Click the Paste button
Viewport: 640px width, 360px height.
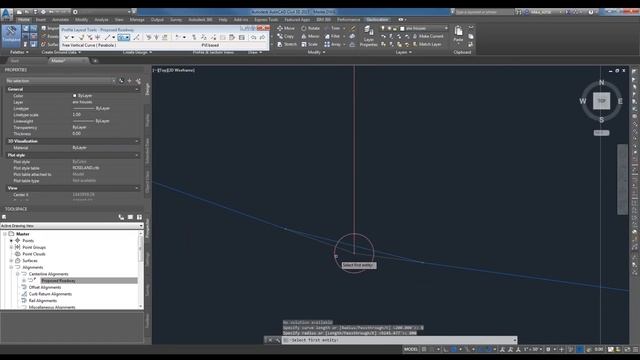[x=458, y=33]
